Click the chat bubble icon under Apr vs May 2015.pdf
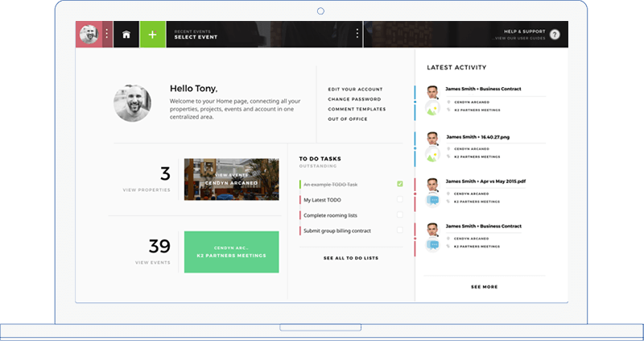The width and height of the screenshot is (644, 341). coord(432,200)
